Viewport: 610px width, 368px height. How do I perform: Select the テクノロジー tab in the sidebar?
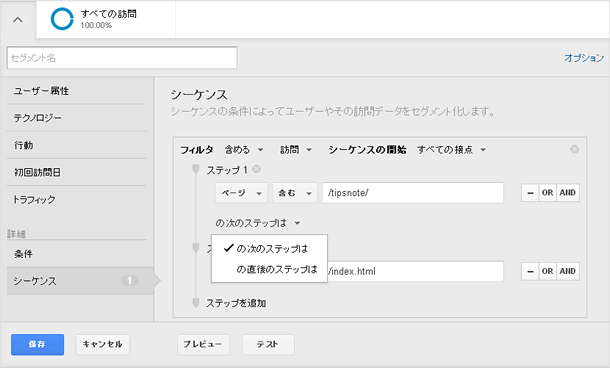click(x=77, y=118)
